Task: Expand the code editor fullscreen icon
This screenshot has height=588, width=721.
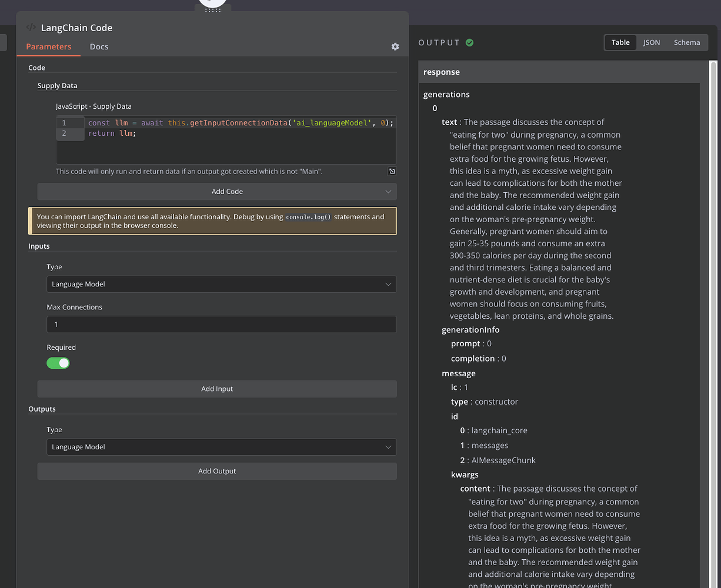Action: pyautogui.click(x=392, y=171)
